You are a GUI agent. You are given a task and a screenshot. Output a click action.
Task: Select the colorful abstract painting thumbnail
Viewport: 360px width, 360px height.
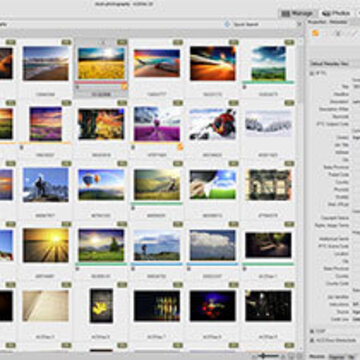[101, 124]
